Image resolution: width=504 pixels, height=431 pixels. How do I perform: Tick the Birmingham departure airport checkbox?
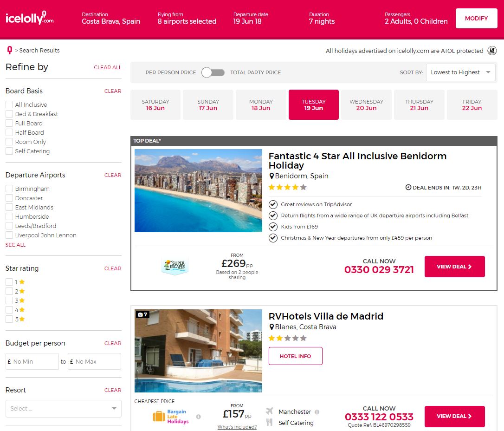(9, 189)
